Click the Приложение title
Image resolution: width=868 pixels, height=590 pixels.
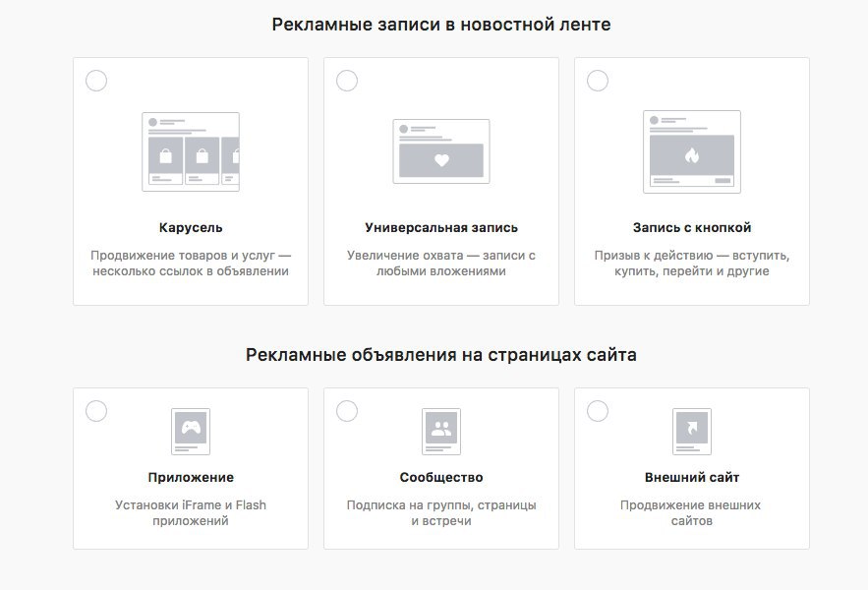point(191,478)
